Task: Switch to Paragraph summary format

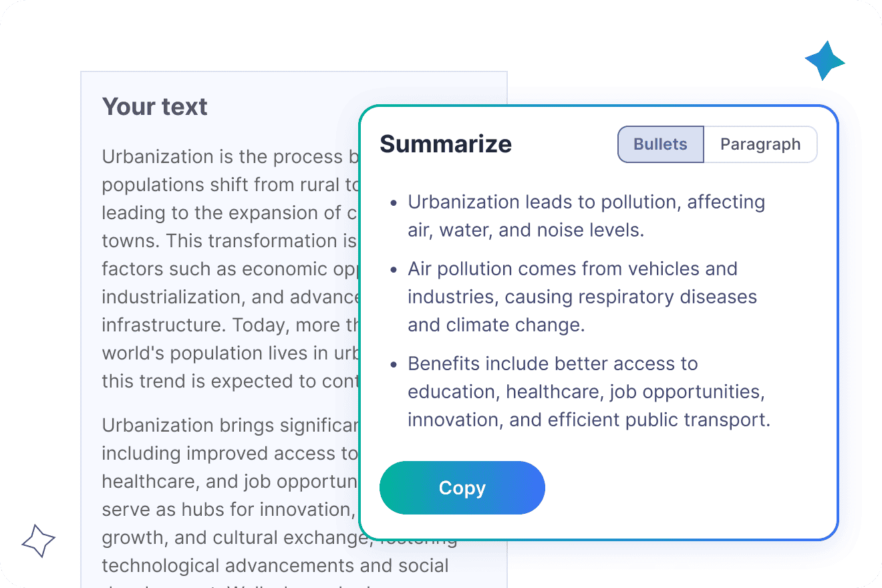Action: 760,144
